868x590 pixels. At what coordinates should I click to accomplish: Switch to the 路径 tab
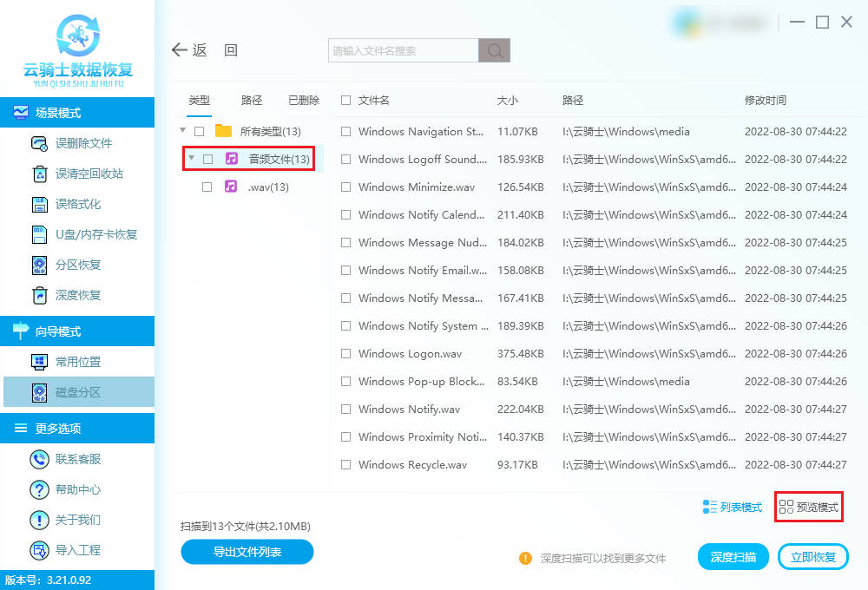(252, 101)
